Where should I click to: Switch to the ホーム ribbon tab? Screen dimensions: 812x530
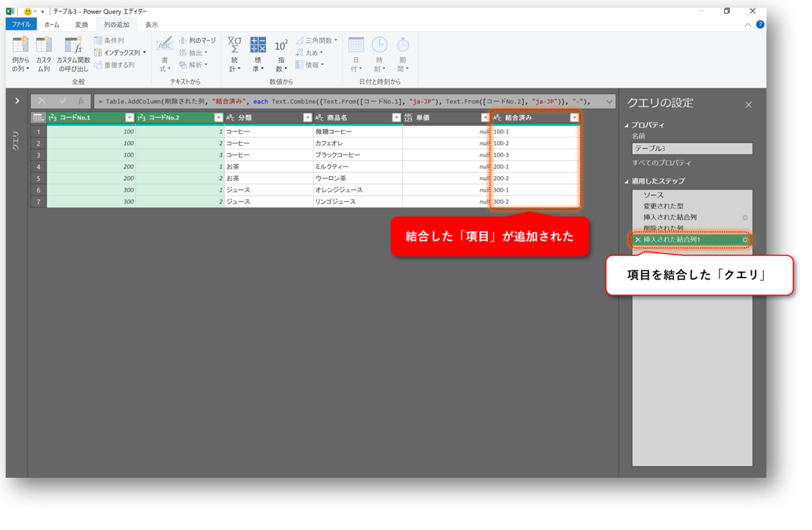(x=52, y=24)
